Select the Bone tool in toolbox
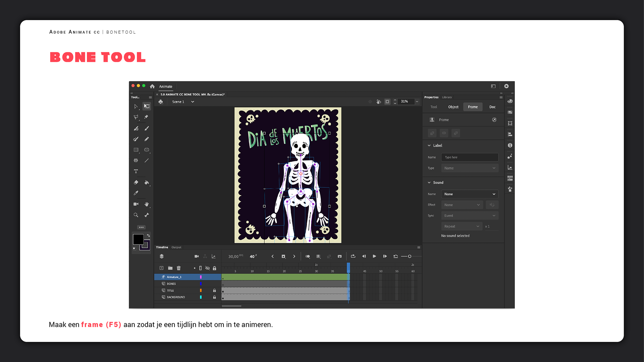The height and width of the screenshot is (362, 644). point(147,215)
